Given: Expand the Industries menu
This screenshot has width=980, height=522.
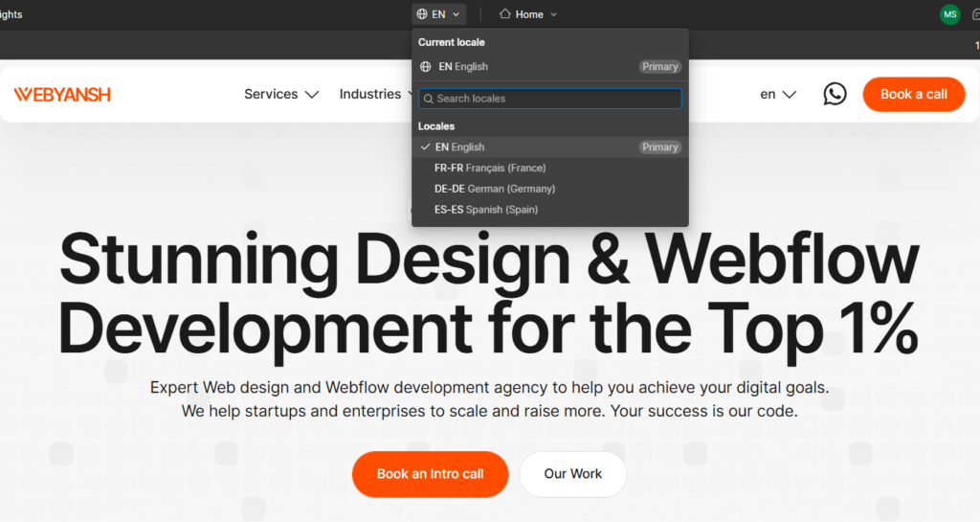Looking at the screenshot, I should coord(377,95).
